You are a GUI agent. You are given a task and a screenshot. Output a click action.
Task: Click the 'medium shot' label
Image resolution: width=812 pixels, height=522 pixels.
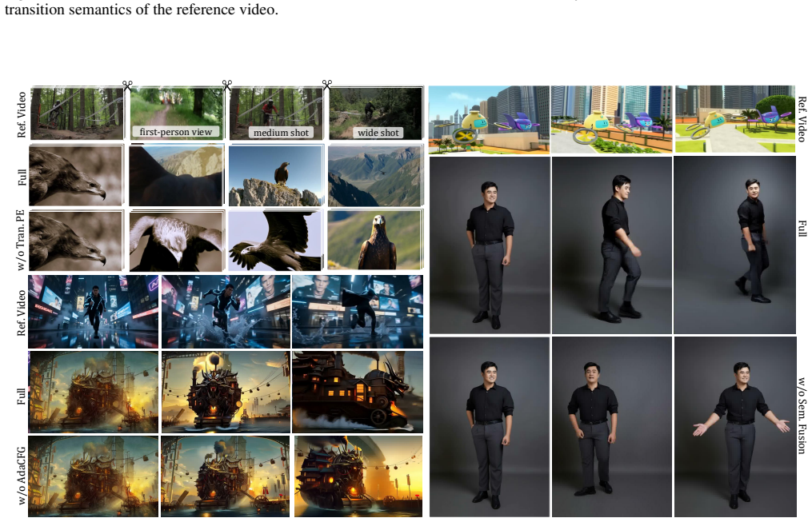tap(281, 133)
